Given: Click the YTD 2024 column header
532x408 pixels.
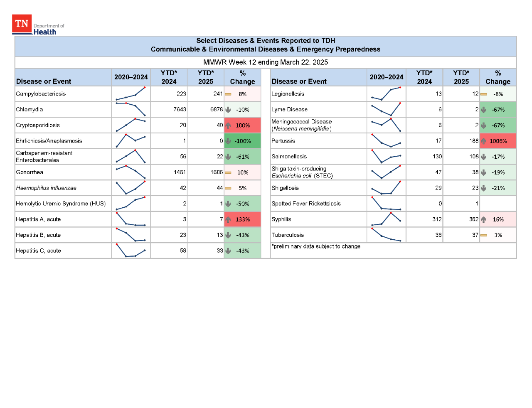Looking at the screenshot, I should pyautogui.click(x=169, y=77).
